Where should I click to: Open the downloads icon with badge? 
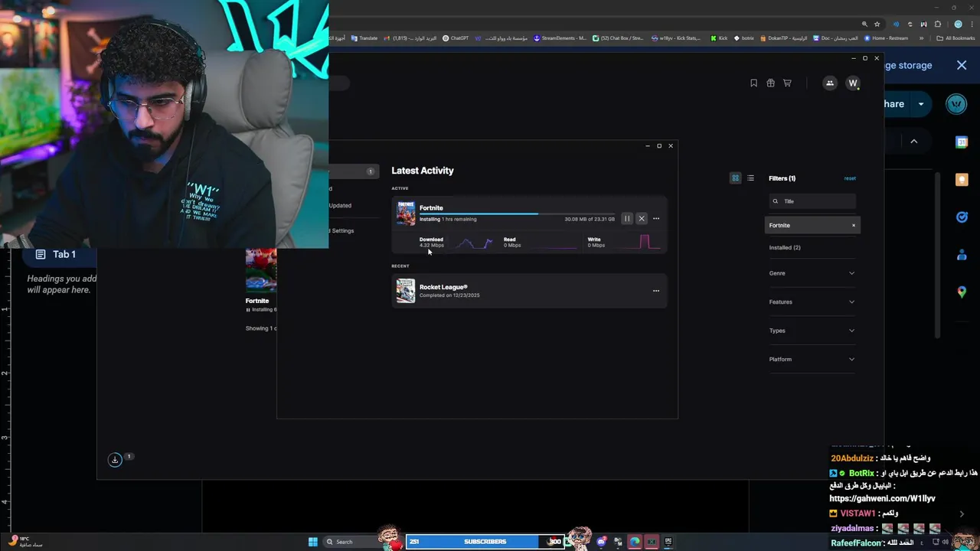click(x=115, y=460)
